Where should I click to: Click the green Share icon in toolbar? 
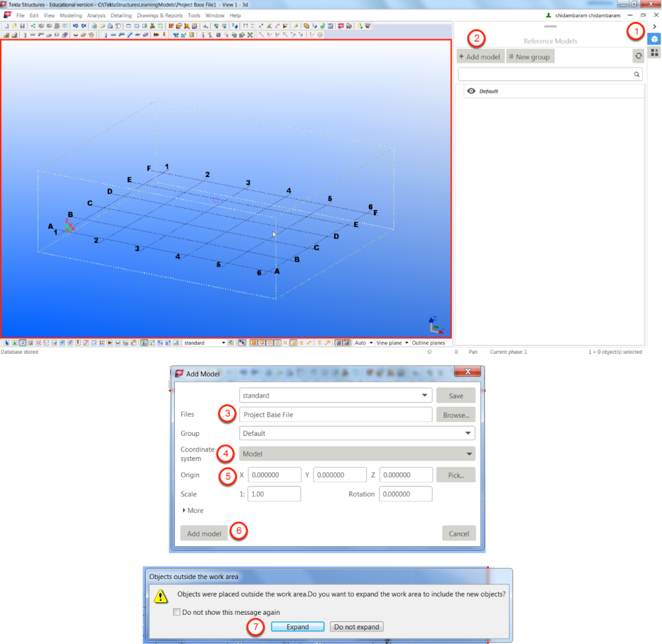pos(33,26)
